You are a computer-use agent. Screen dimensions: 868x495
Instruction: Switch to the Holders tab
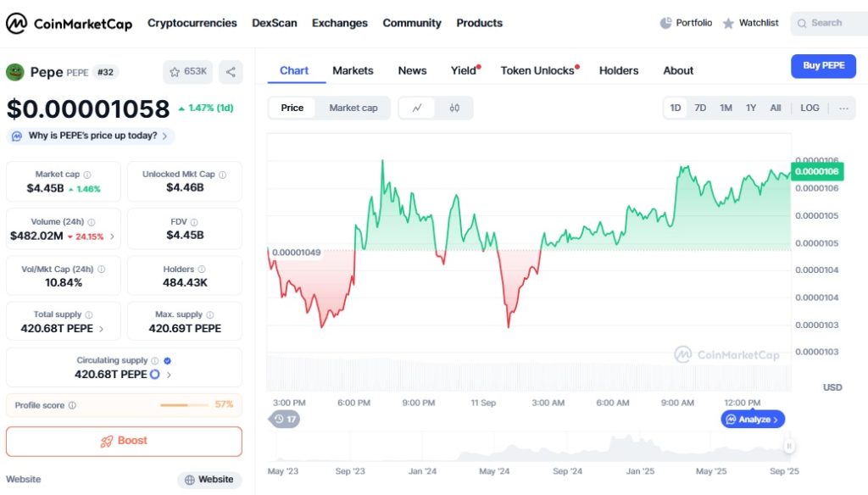[619, 71]
